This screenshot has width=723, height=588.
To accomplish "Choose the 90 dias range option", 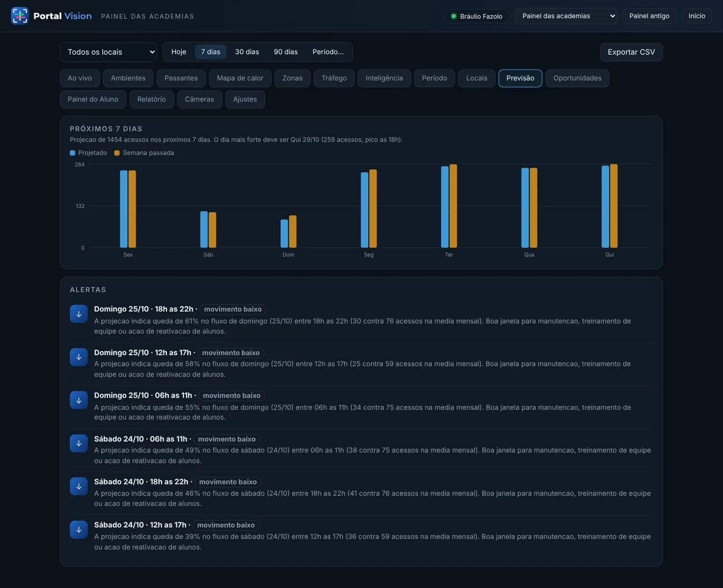I will click(x=286, y=52).
